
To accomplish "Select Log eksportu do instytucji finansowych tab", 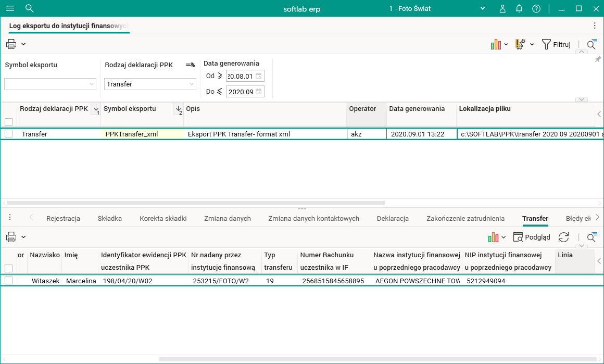I will (x=69, y=26).
